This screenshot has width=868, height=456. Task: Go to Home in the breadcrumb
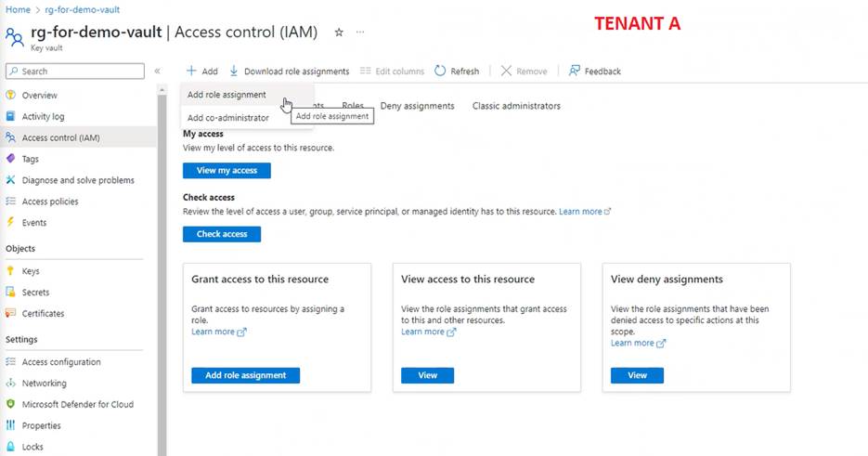[x=18, y=9]
